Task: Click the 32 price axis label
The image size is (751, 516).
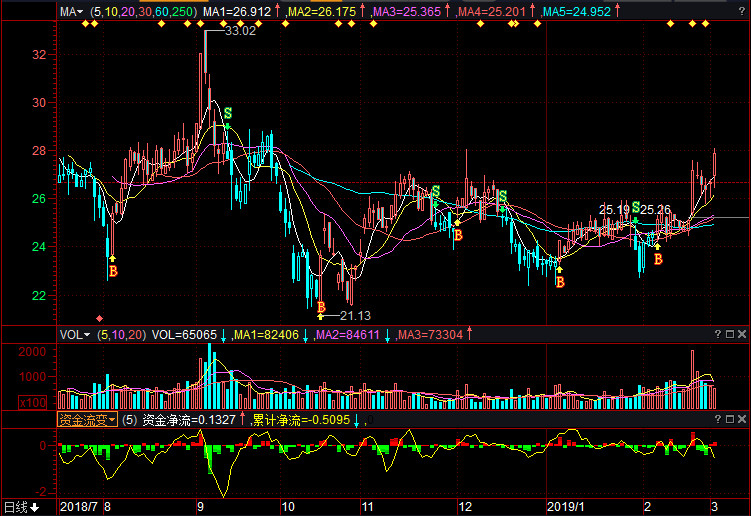Action: click(x=39, y=55)
